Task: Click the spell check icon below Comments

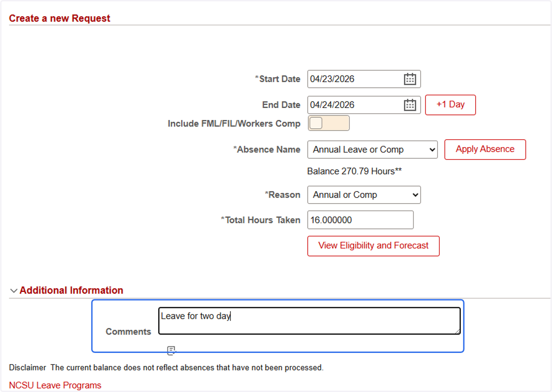Action: [172, 351]
